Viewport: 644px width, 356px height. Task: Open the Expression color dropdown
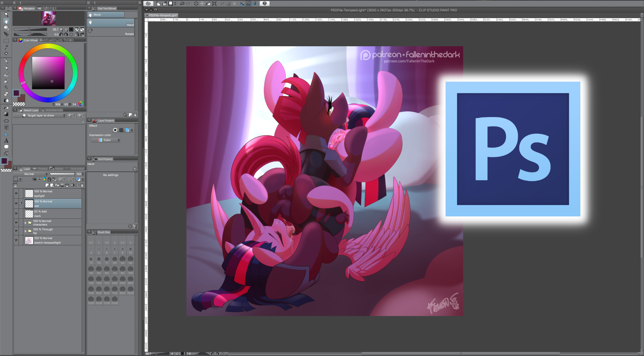[x=106, y=140]
